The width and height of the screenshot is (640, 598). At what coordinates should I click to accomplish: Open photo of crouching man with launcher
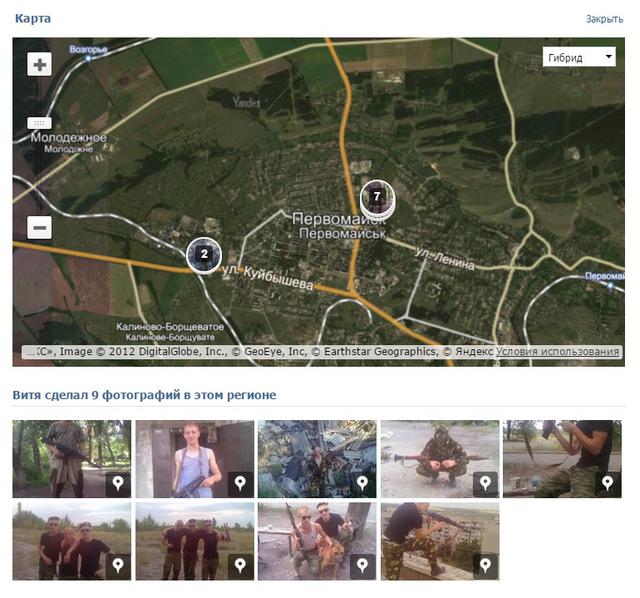tap(440, 459)
